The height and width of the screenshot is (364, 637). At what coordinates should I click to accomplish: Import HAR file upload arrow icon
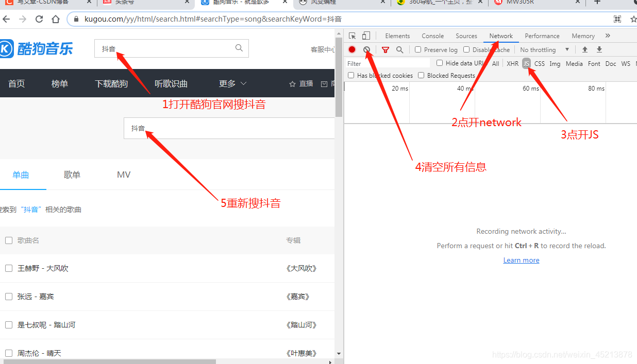click(585, 49)
